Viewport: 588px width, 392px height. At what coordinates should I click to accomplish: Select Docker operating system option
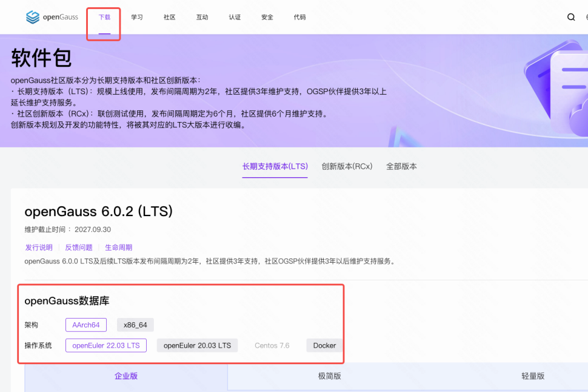tap(324, 345)
